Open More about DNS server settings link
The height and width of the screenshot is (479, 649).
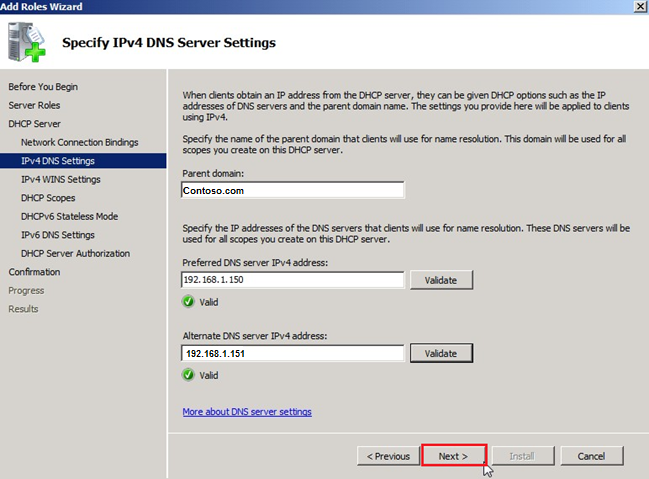[x=247, y=412]
